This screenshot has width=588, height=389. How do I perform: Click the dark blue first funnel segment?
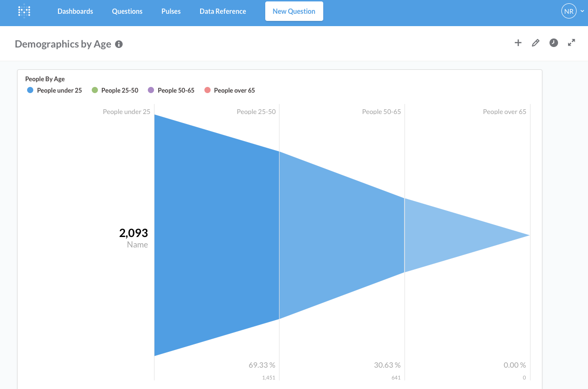click(x=217, y=235)
